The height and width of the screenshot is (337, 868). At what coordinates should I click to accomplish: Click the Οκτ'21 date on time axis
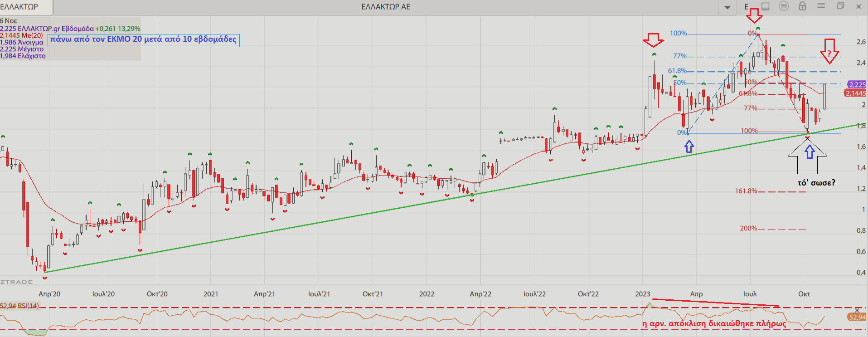pyautogui.click(x=373, y=294)
